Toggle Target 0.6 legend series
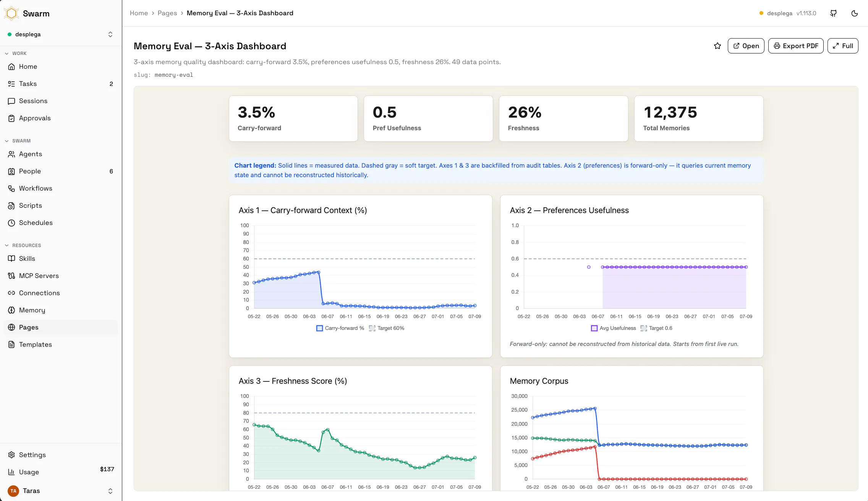Viewport: 868px width, 501px height. click(656, 328)
